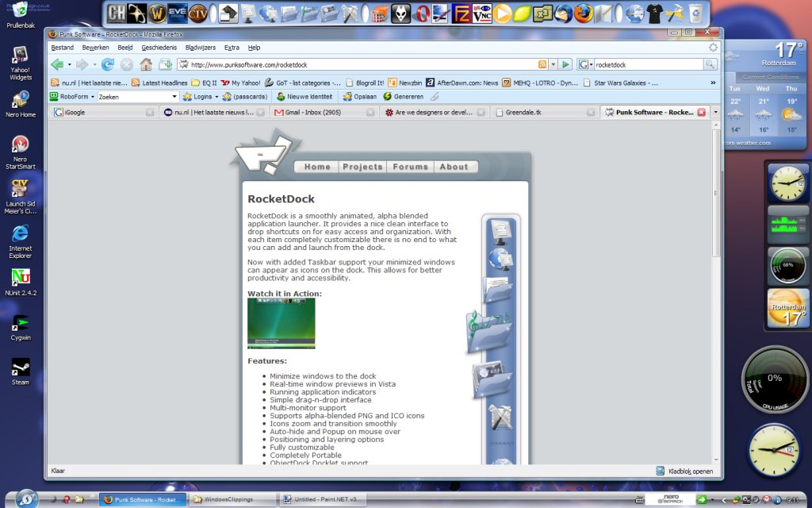
Task: Expand the RoboForm menu dropdown
Action: pyautogui.click(x=93, y=97)
